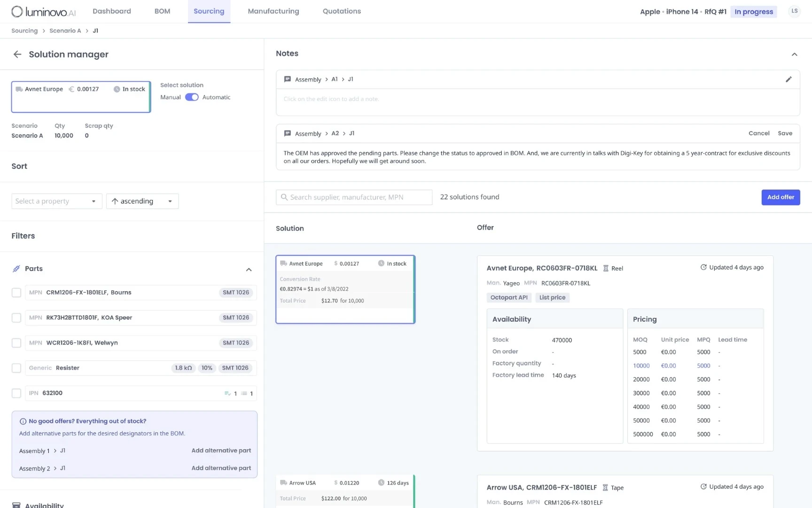Edit the Assembly A1 J1 note

pos(789,79)
